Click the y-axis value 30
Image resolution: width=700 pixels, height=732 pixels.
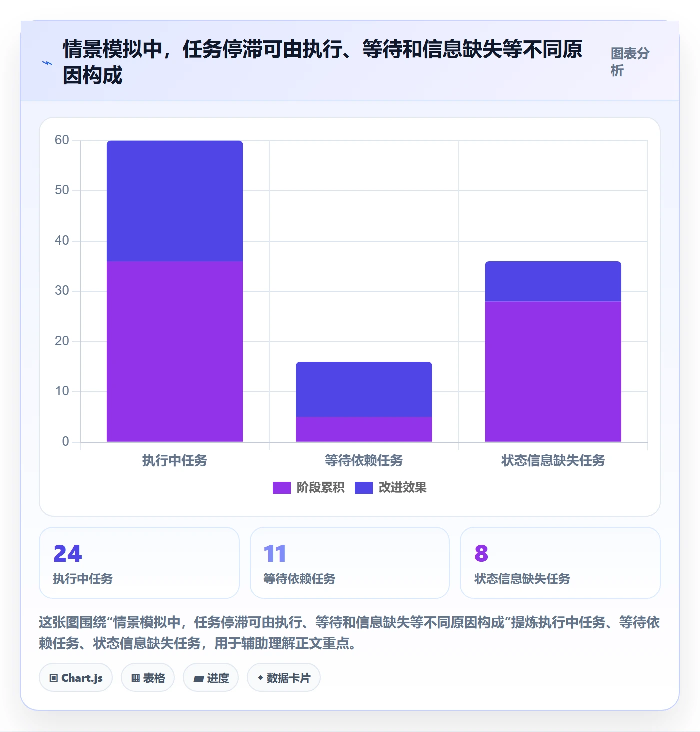point(62,290)
